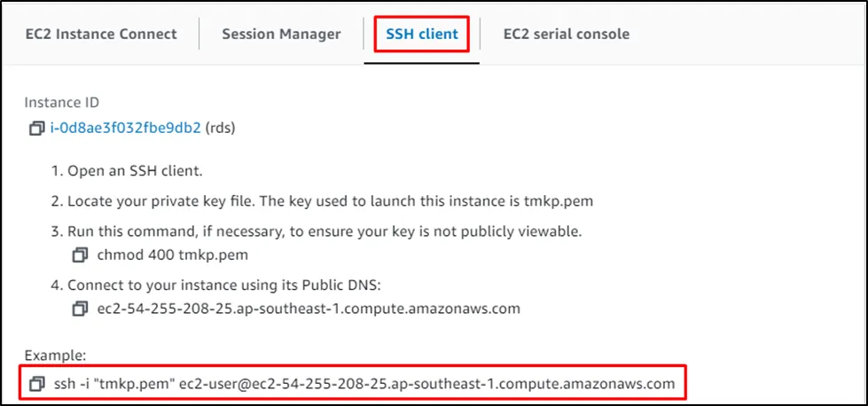Copy the example ssh command with its icon
868x406 pixels.
36,385
